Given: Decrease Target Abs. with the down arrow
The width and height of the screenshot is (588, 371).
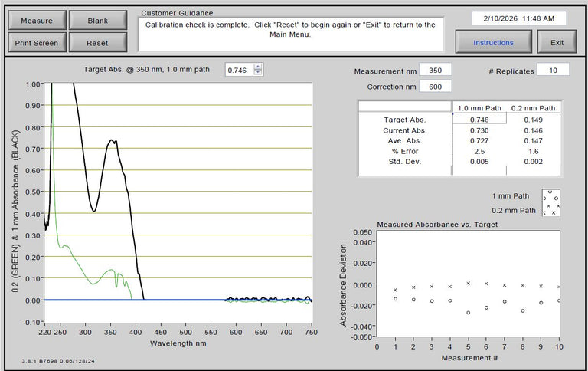Looking at the screenshot, I should 258,73.
